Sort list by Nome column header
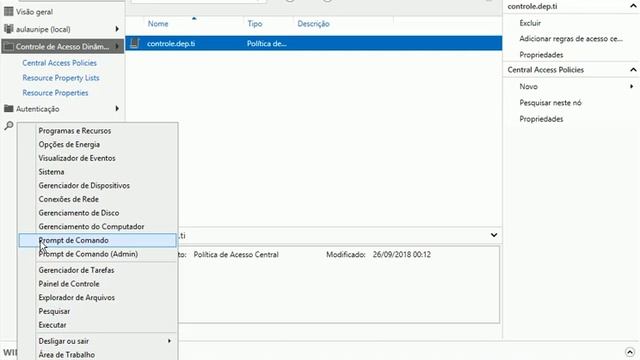 pos(158,24)
